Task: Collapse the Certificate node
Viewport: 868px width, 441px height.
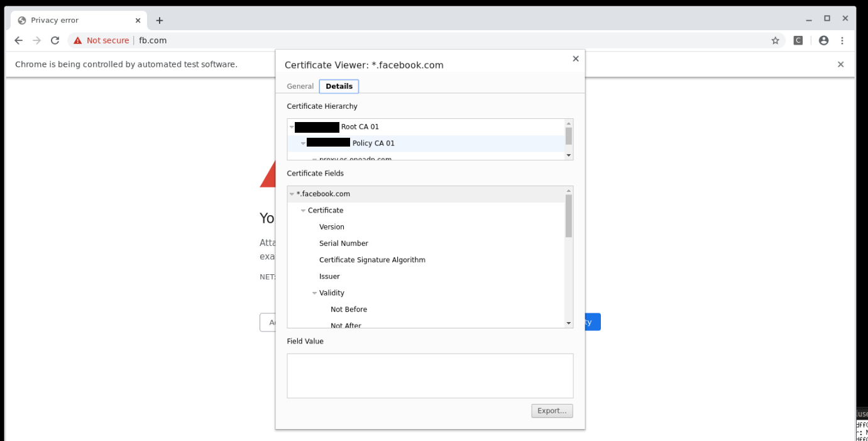Action: click(x=304, y=210)
